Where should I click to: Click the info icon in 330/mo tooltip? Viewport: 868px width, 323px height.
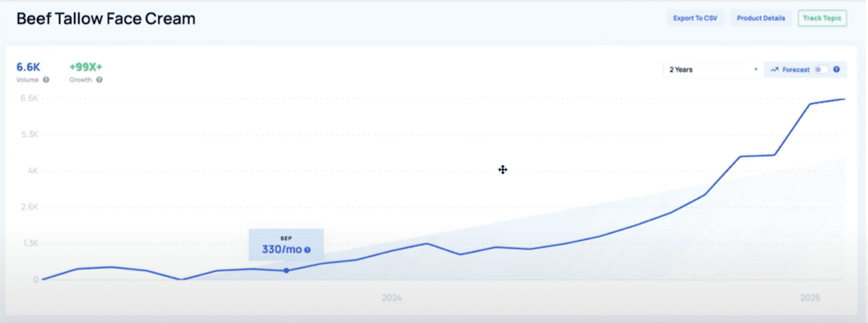[x=308, y=250]
